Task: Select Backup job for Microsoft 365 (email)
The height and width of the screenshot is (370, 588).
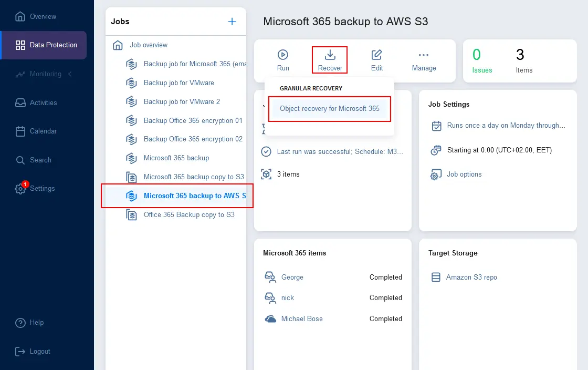Action: 186,64
